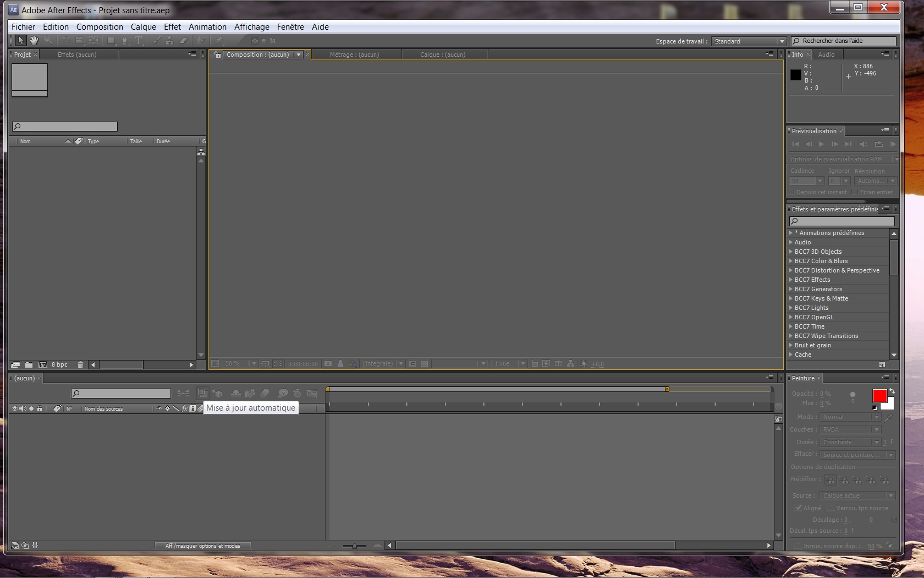Select the Eraser tool
The height and width of the screenshot is (578, 924).
[x=184, y=40]
